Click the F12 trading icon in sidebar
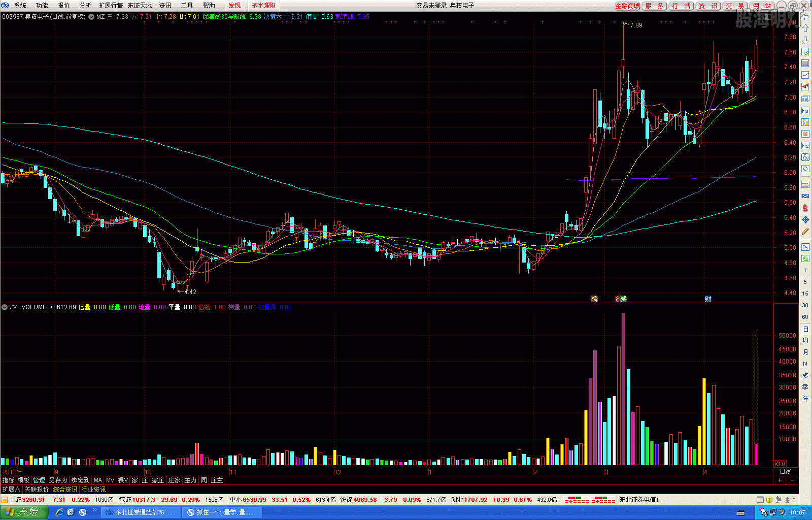The image size is (812, 520). (805, 145)
